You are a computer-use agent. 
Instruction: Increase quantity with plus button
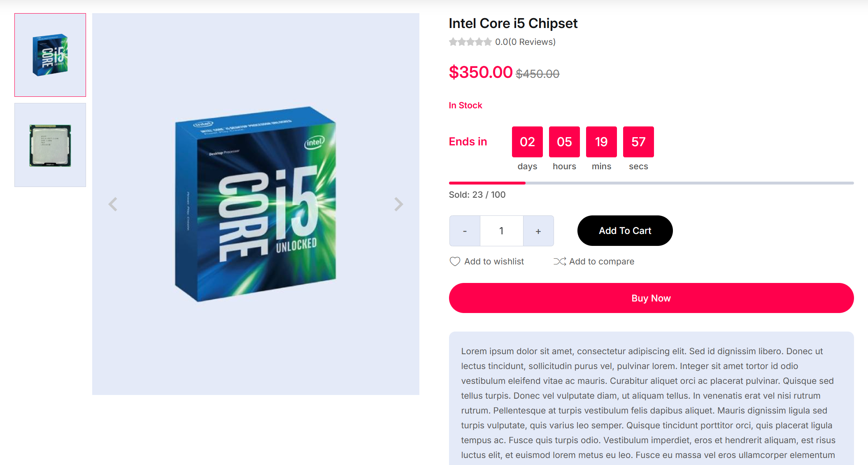tap(538, 231)
